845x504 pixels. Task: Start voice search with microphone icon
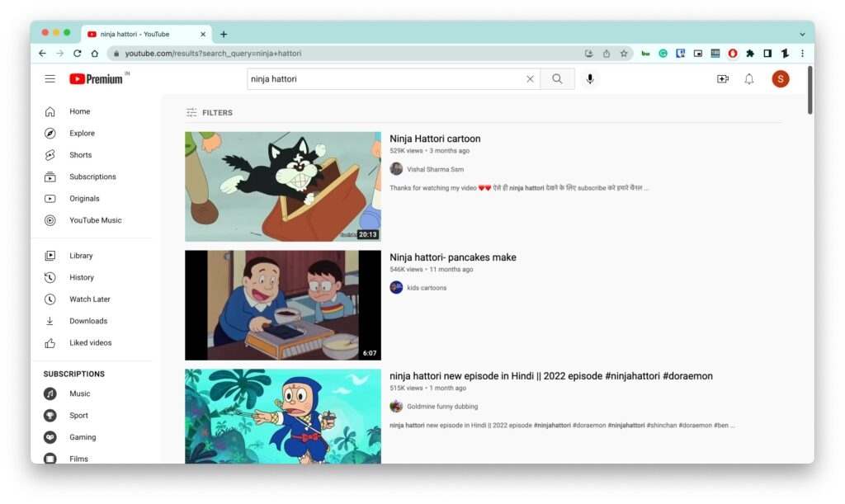tap(590, 79)
